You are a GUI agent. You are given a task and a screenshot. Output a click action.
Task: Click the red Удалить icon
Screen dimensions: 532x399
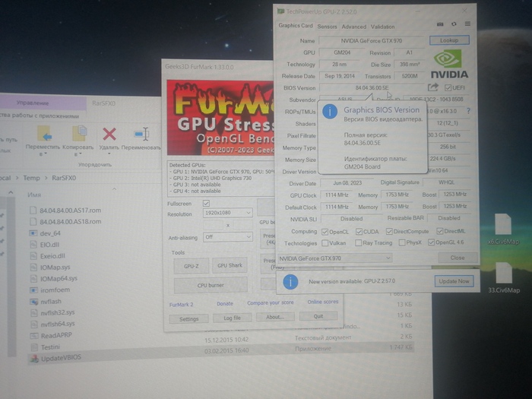tap(109, 134)
